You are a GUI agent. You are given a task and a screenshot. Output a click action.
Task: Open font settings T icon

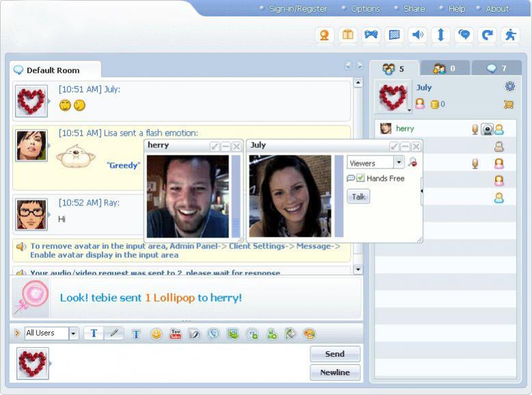136,334
